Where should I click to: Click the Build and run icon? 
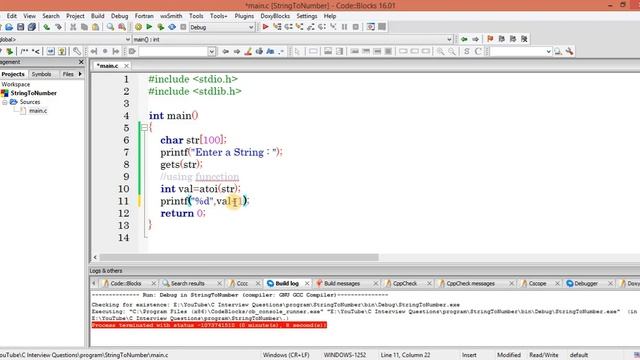(160, 27)
